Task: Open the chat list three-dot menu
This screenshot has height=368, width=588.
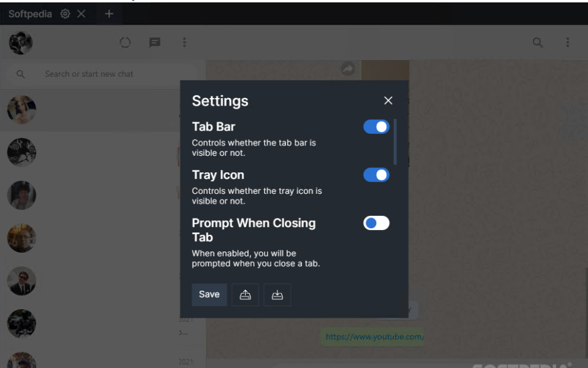Action: tap(184, 42)
